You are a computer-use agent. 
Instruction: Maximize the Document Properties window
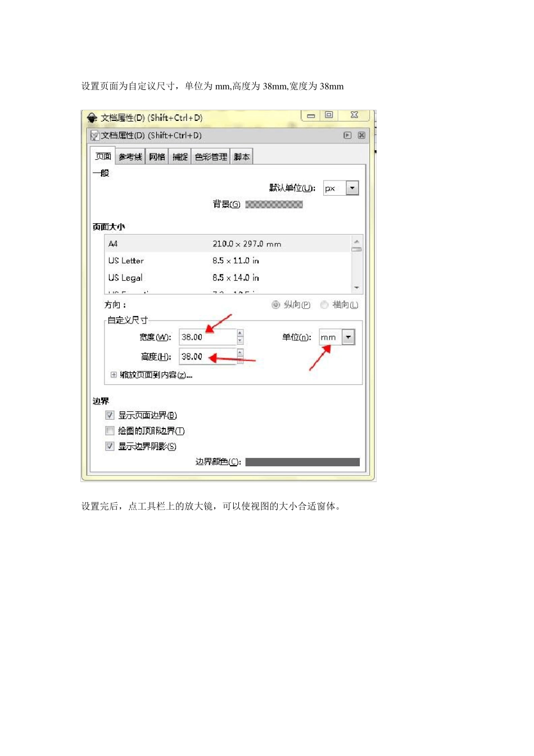[x=329, y=115]
